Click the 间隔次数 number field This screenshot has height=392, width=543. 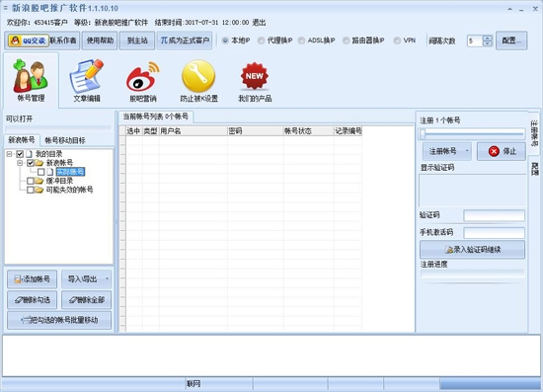(x=475, y=40)
